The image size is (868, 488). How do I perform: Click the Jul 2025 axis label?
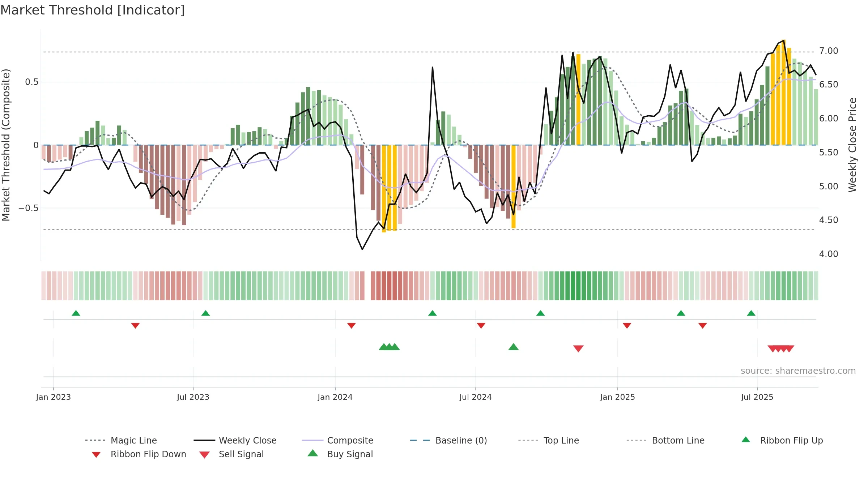pos(757,397)
